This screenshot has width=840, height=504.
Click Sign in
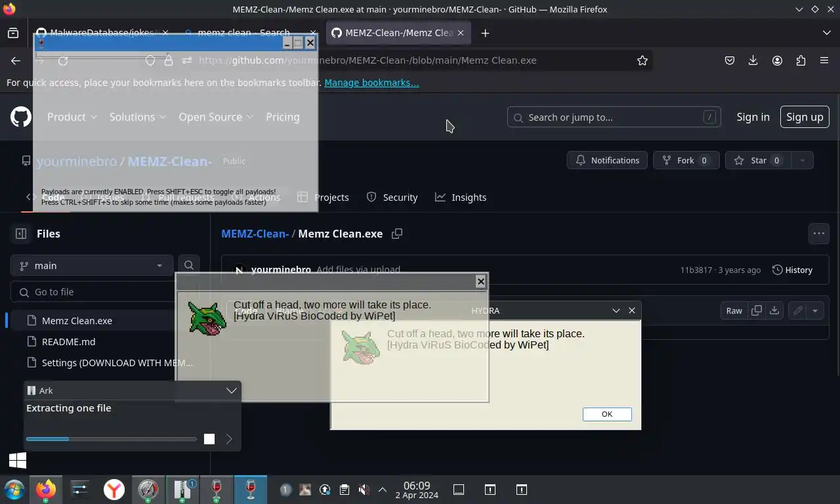[x=753, y=117]
